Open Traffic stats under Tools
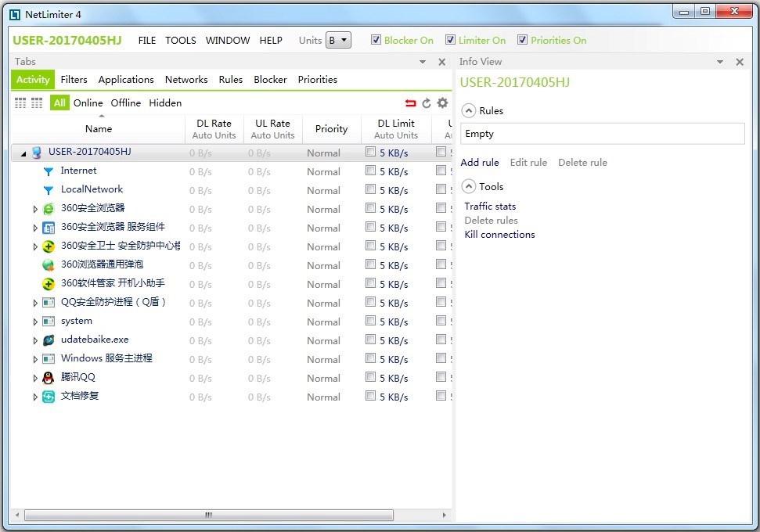 pyautogui.click(x=490, y=206)
